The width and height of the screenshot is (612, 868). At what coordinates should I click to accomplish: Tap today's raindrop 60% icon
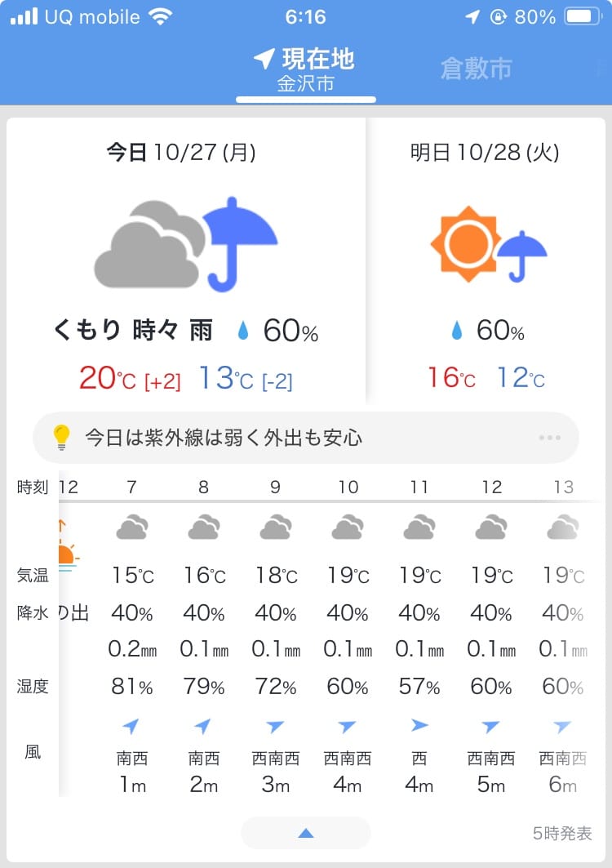pyautogui.click(x=243, y=331)
